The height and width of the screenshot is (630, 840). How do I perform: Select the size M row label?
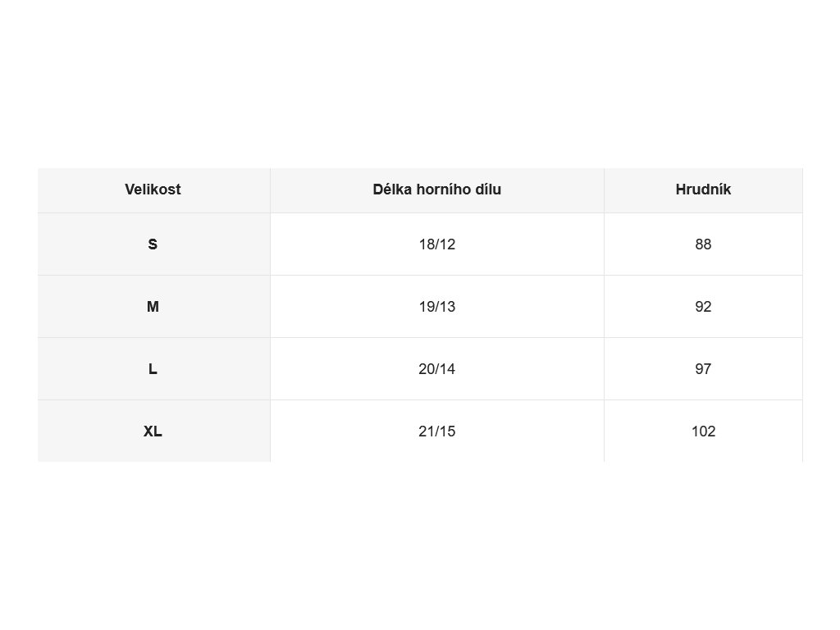point(153,307)
